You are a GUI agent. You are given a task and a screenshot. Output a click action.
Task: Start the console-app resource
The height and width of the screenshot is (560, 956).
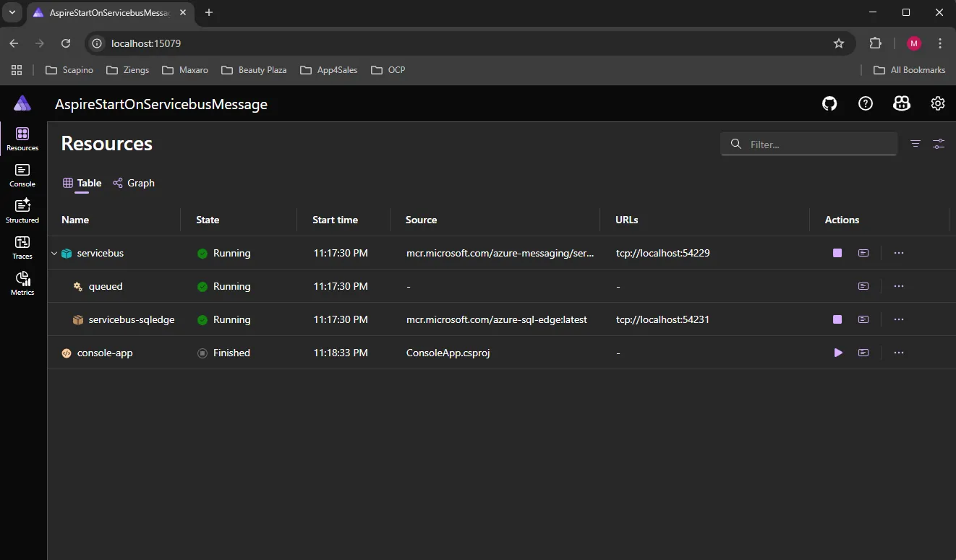pyautogui.click(x=838, y=353)
